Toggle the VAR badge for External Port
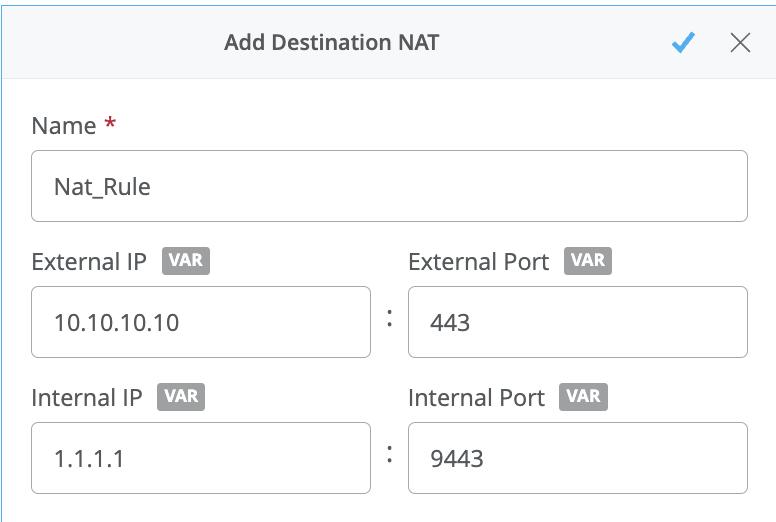The height and width of the screenshot is (522, 776). [587, 261]
